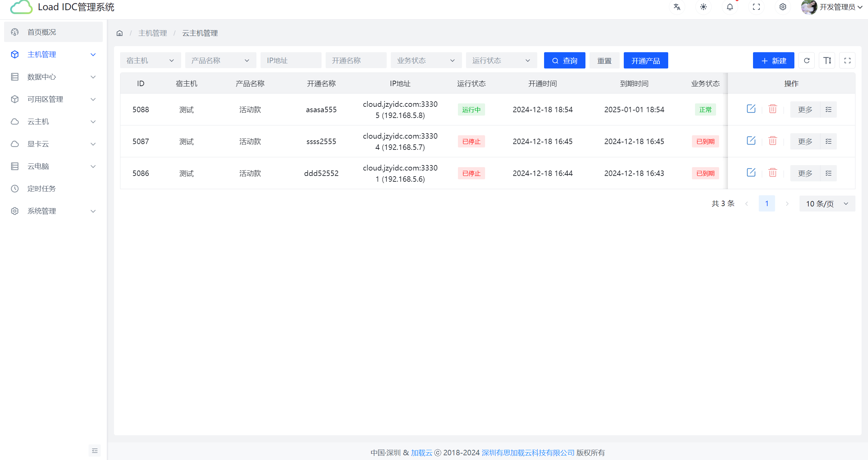The width and height of the screenshot is (868, 460).
Task: Edit the row 5088 record
Action: 751,109
